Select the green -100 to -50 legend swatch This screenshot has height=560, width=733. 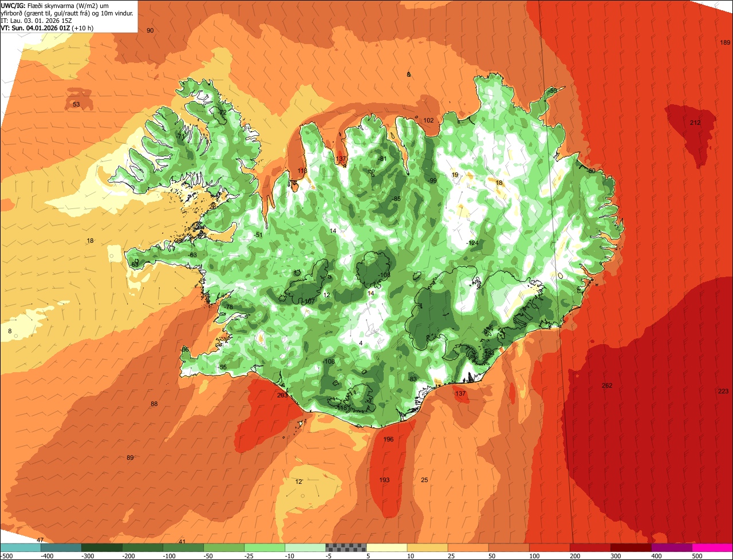[183, 548]
